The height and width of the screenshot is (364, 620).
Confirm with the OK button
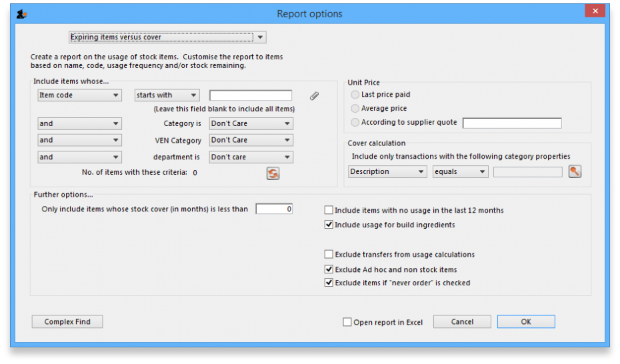coord(525,321)
